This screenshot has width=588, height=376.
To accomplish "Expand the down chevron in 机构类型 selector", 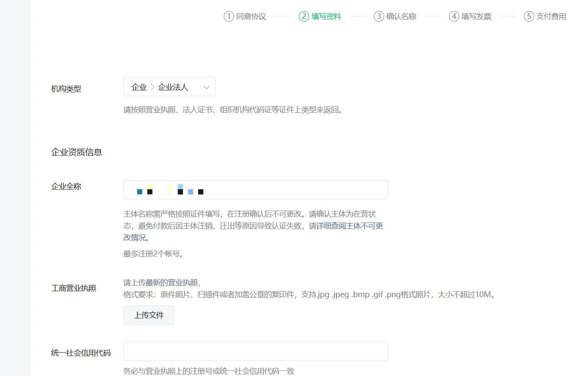I will pyautogui.click(x=206, y=87).
